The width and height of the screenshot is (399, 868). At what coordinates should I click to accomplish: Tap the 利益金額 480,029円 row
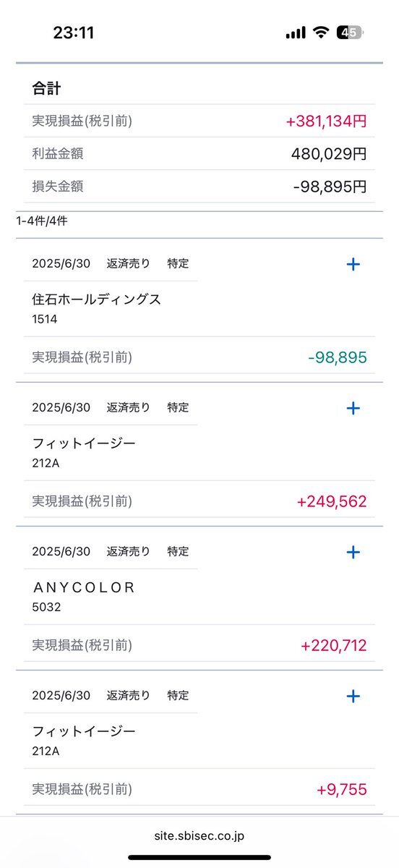point(199,154)
